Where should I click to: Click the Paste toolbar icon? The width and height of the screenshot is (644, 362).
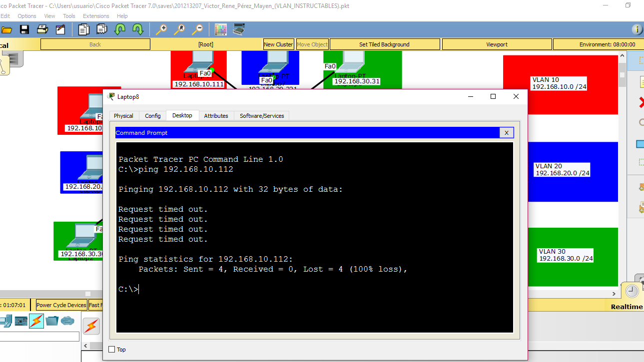pos(102,29)
